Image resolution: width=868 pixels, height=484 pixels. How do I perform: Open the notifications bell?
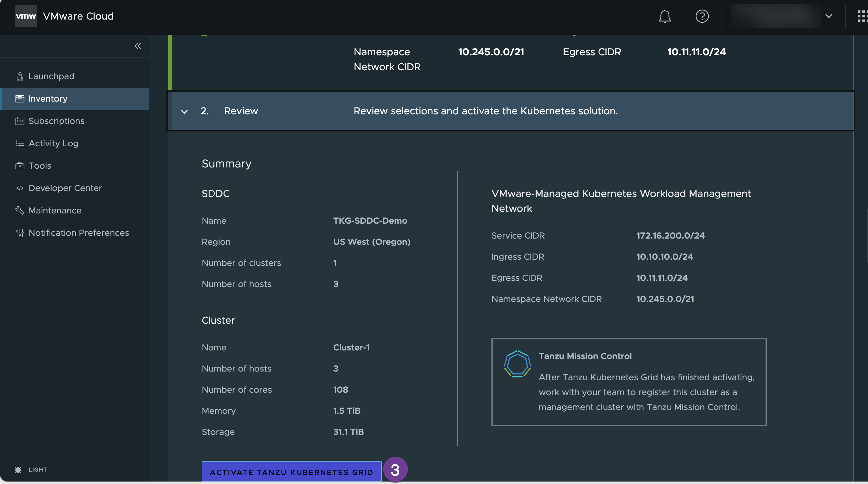point(664,16)
